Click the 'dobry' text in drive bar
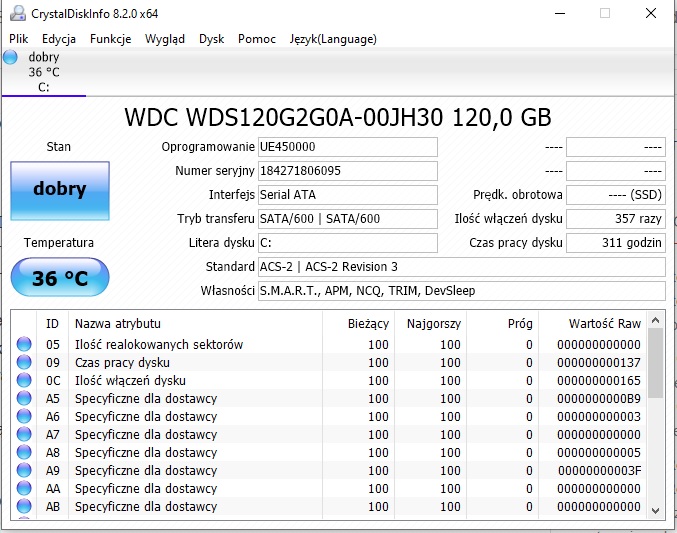This screenshot has width=677, height=533. click(x=44, y=57)
